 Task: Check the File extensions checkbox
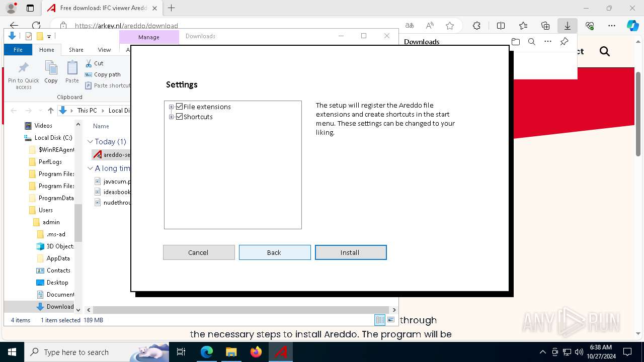[x=179, y=107]
